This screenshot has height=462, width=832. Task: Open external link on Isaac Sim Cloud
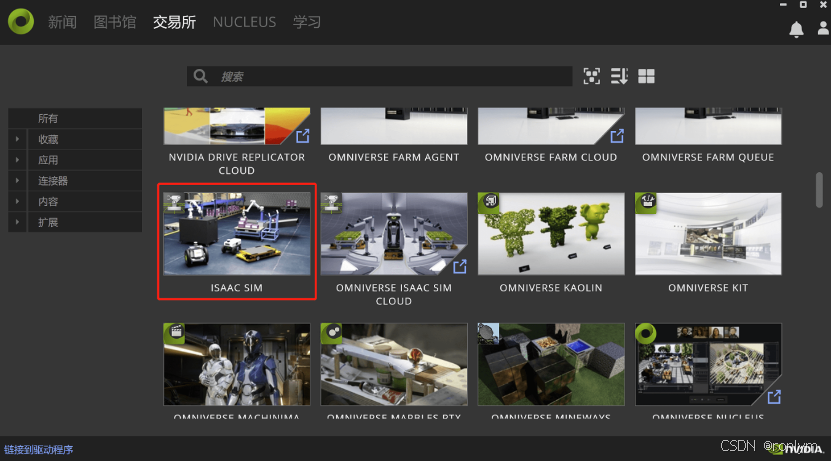click(460, 267)
